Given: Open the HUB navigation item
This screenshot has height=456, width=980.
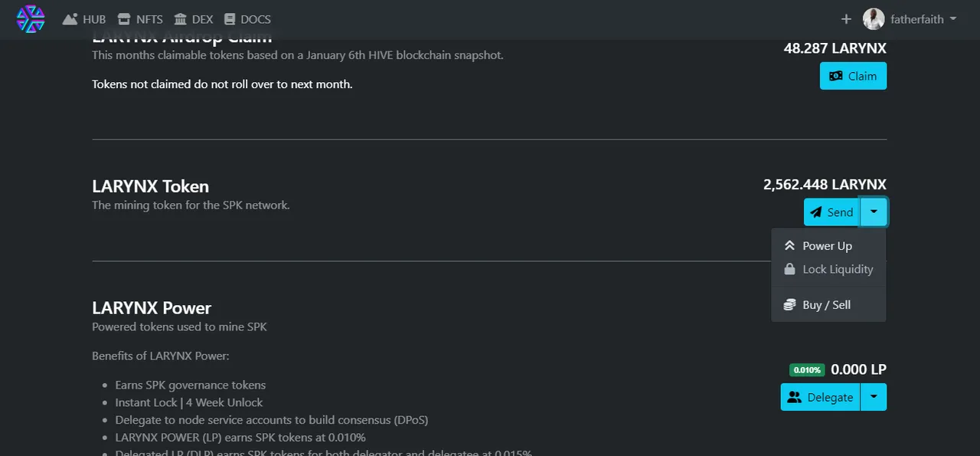Looking at the screenshot, I should click(84, 19).
